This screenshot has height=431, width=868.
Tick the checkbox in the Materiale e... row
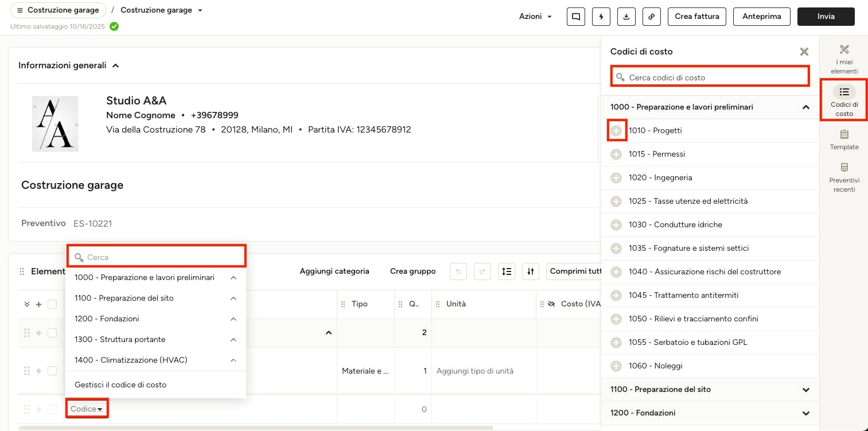pos(52,371)
